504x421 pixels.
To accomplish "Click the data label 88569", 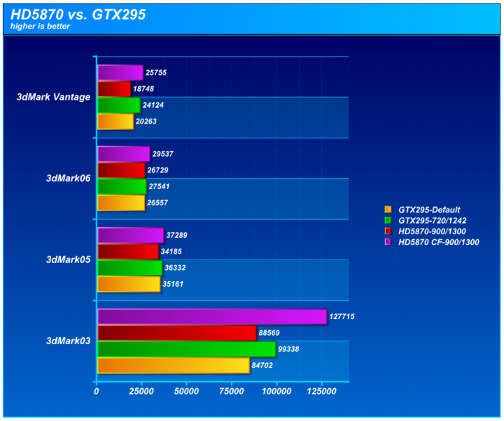I will coord(269,333).
